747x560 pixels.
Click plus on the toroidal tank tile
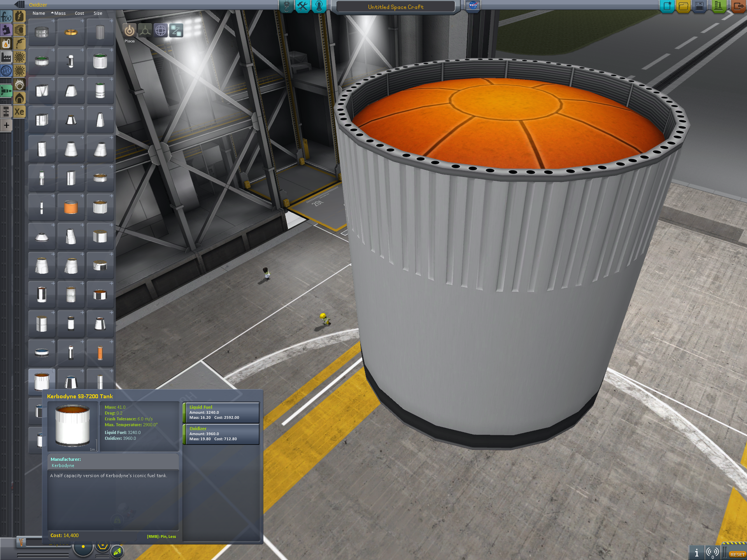(x=82, y=21)
